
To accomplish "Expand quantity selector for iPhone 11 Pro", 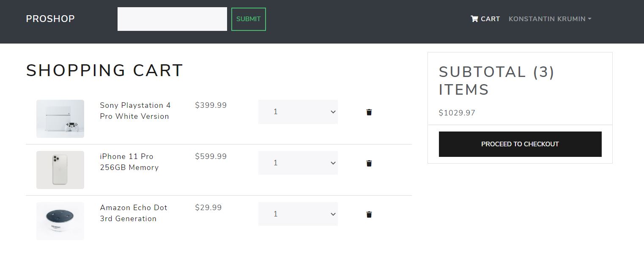I will (298, 163).
